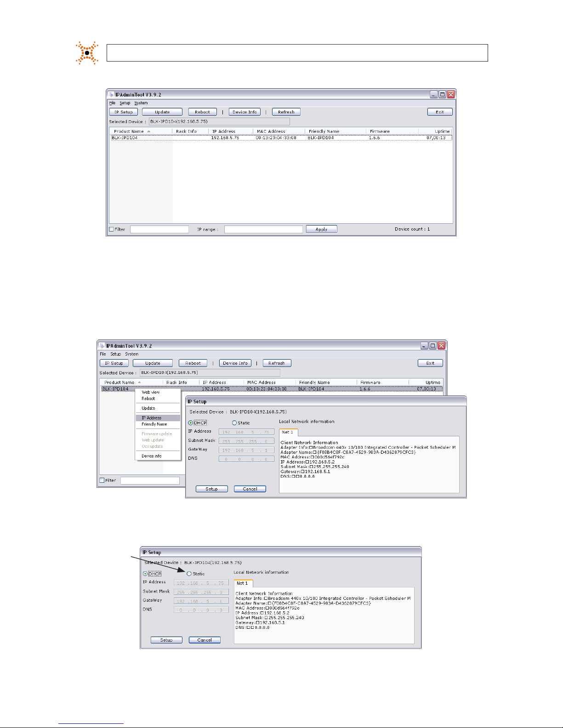Click the Apply button
563x728 pixels.
pyautogui.click(x=321, y=229)
